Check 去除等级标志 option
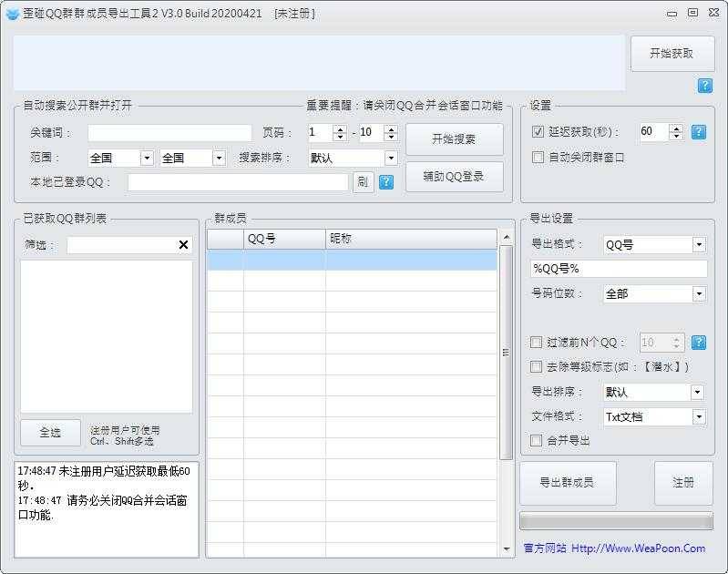728x574 pixels. (x=536, y=366)
